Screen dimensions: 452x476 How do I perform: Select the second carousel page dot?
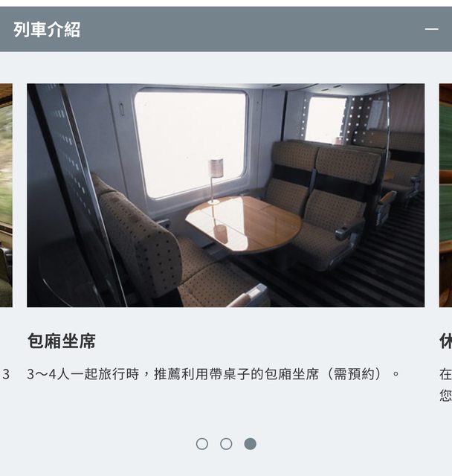(x=226, y=444)
